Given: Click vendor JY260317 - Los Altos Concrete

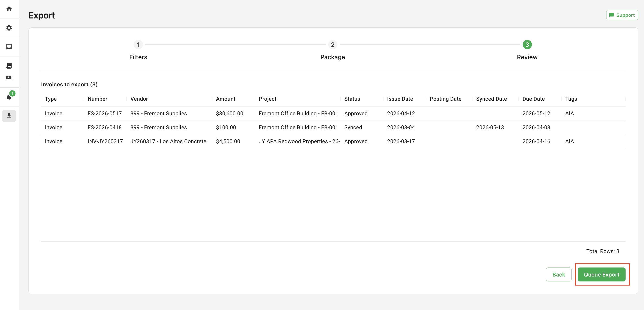Looking at the screenshot, I should pos(168,141).
